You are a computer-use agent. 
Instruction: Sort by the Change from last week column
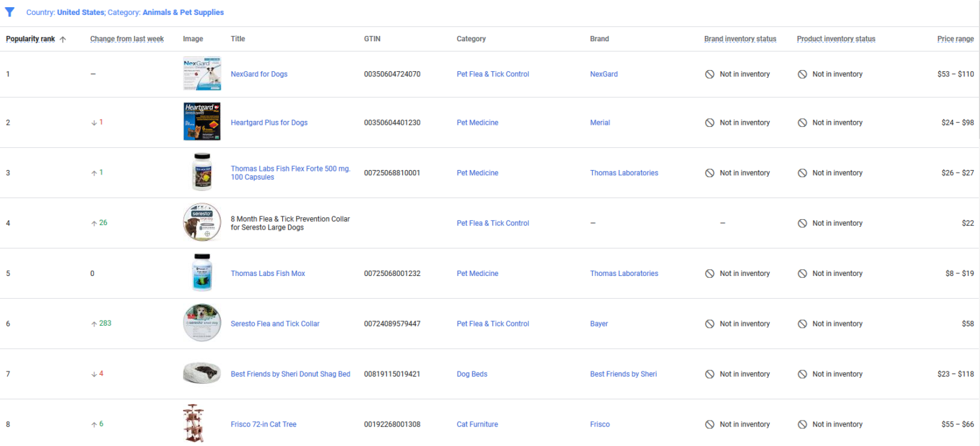(126, 39)
